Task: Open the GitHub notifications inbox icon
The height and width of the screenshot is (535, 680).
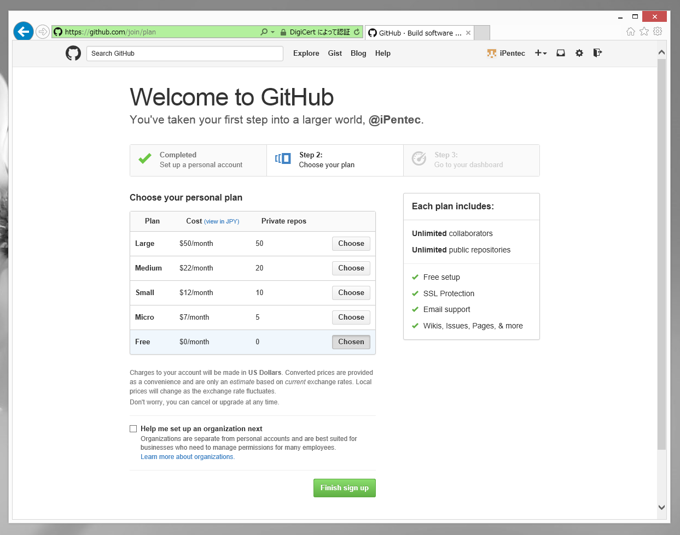Action: [x=560, y=53]
